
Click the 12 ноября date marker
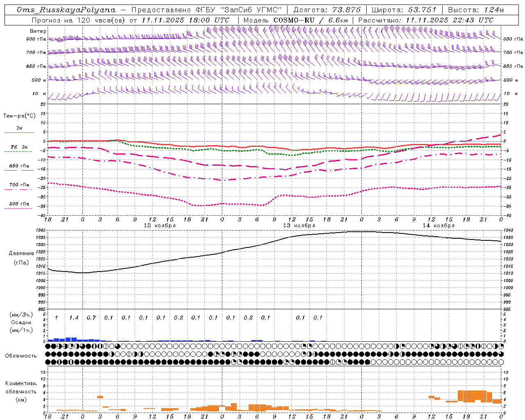160,226
